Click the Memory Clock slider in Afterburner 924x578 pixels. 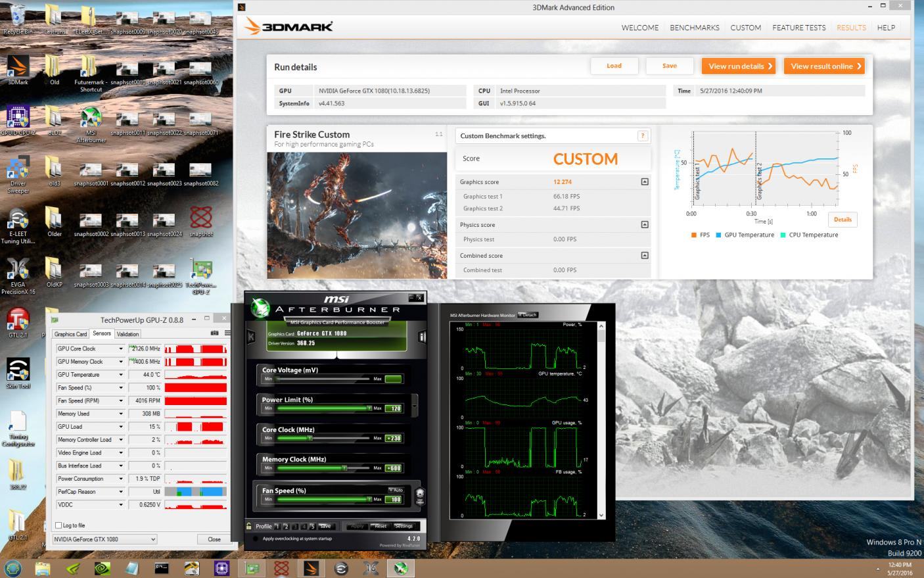[x=324, y=468]
